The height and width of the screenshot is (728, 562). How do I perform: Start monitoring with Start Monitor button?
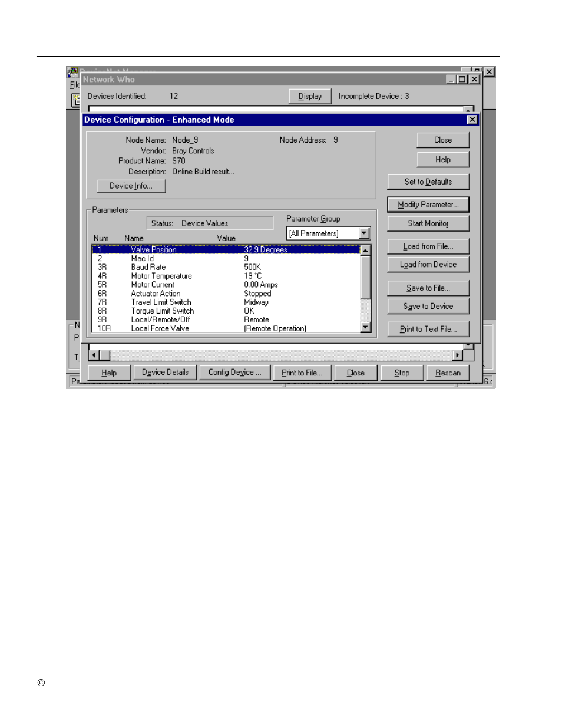[428, 223]
